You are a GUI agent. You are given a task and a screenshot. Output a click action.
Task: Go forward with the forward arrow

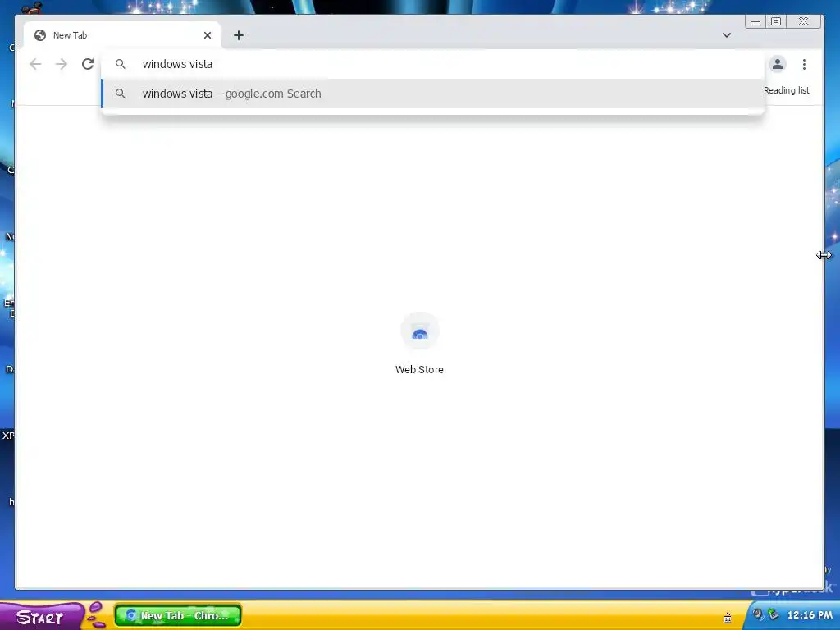point(62,64)
